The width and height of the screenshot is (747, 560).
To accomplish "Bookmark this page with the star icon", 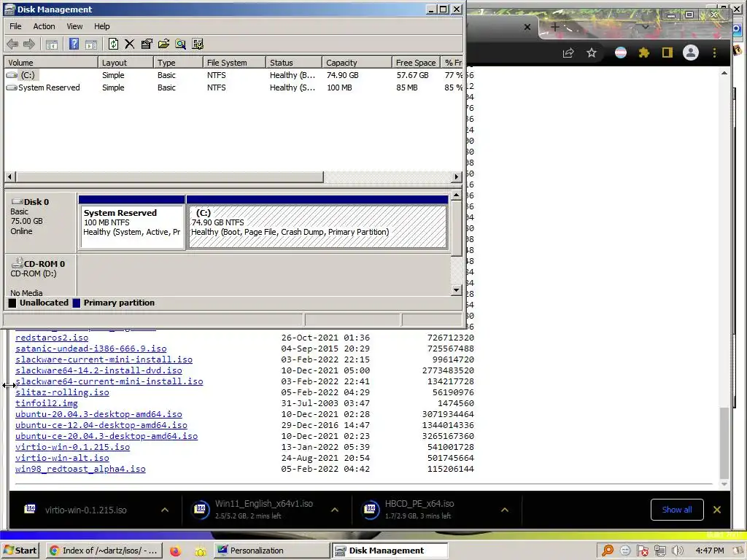I will 591,52.
